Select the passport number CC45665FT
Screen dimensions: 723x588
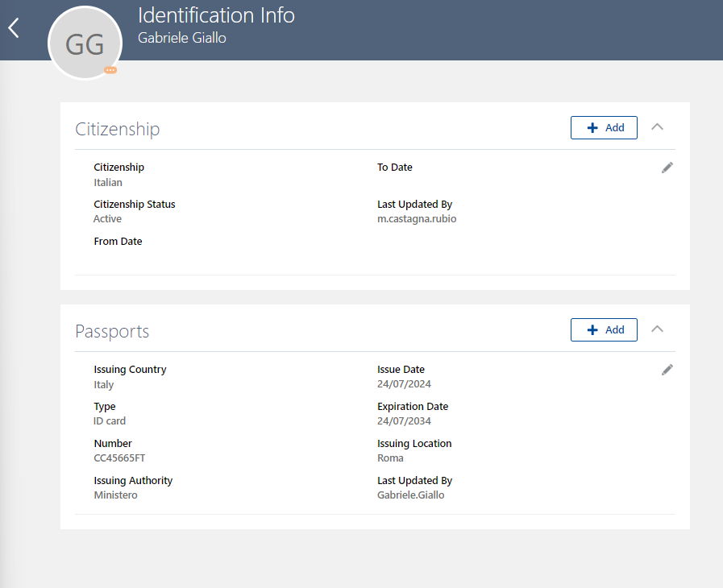click(118, 458)
